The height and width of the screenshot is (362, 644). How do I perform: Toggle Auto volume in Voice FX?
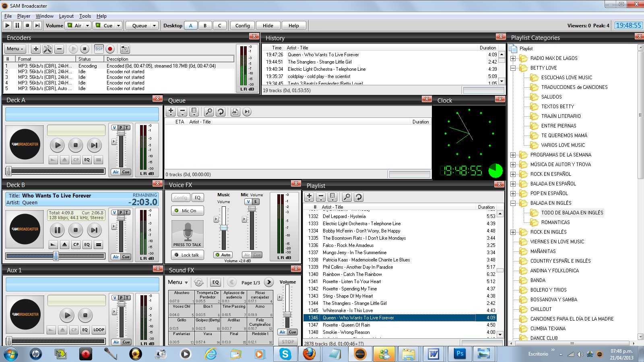pos(223,255)
